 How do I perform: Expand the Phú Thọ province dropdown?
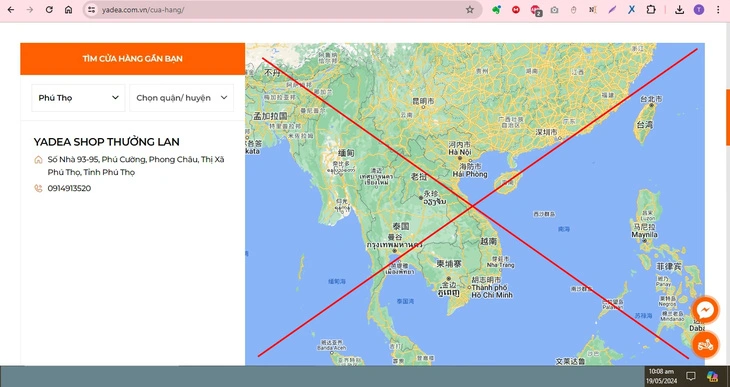click(x=78, y=98)
